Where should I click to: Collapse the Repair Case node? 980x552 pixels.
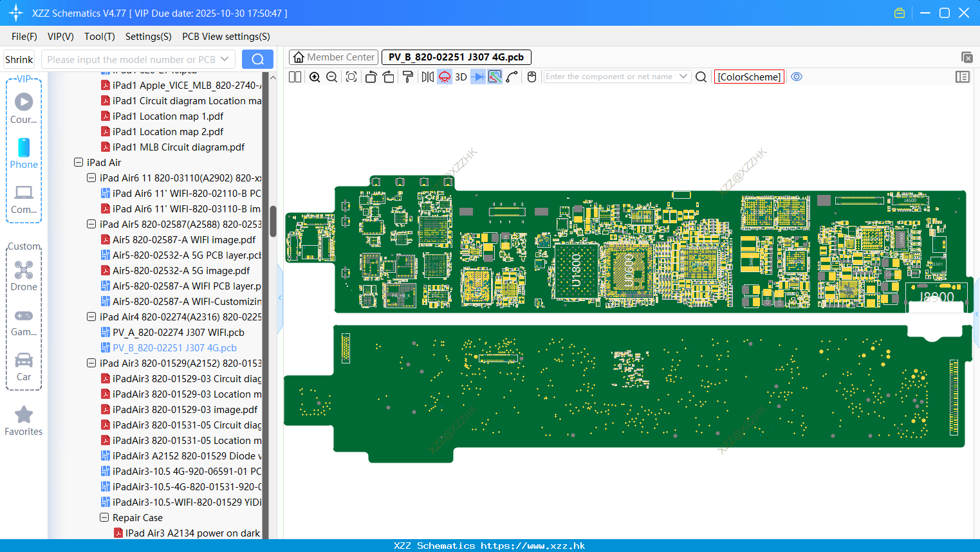(104, 518)
